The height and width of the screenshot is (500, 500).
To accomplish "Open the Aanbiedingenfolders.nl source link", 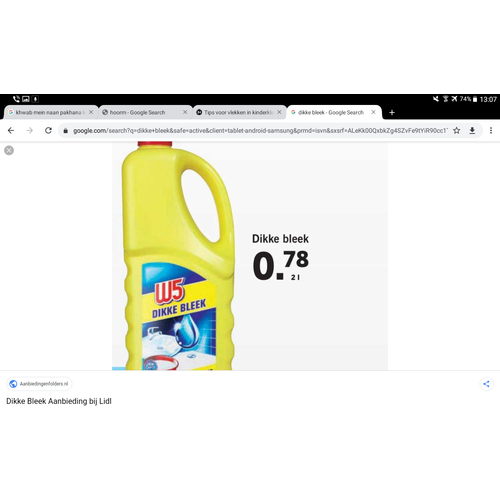I will point(39,384).
